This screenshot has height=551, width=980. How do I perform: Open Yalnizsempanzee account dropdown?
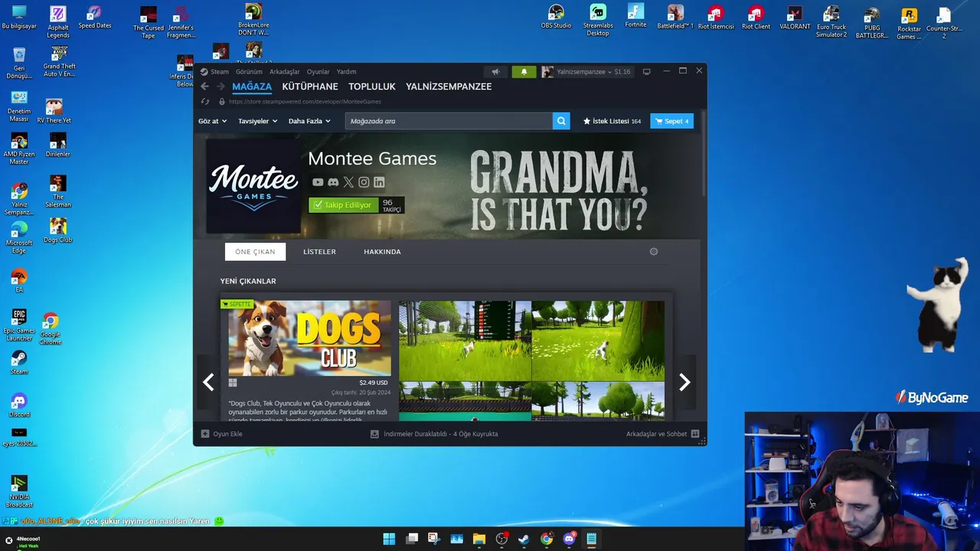[x=586, y=71]
